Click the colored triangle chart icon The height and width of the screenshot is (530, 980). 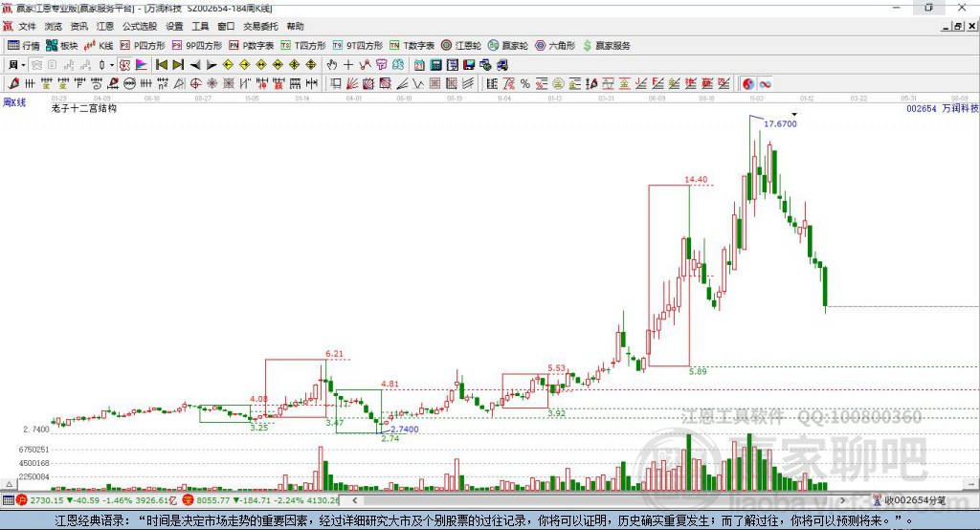click(x=142, y=65)
